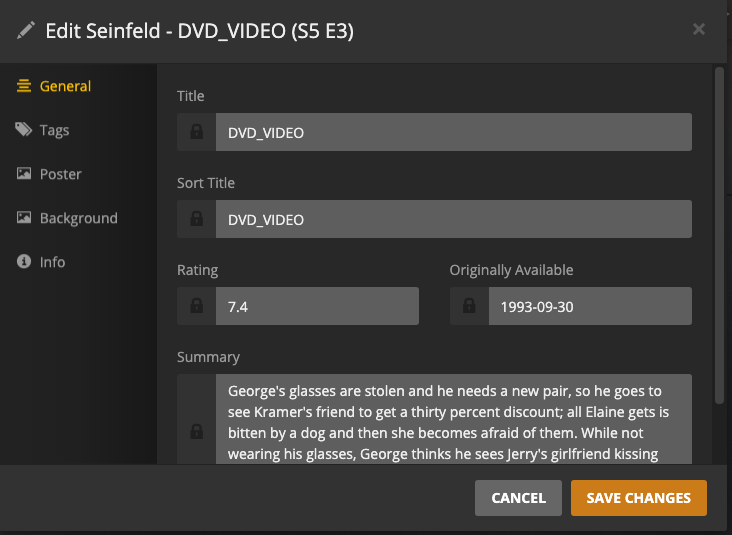
Task: Click into the Title input containing DVD_VIDEO
Action: [454, 132]
